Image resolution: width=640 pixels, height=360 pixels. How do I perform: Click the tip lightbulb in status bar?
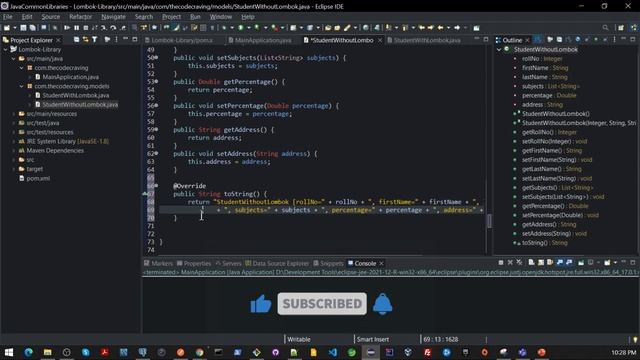pos(635,339)
